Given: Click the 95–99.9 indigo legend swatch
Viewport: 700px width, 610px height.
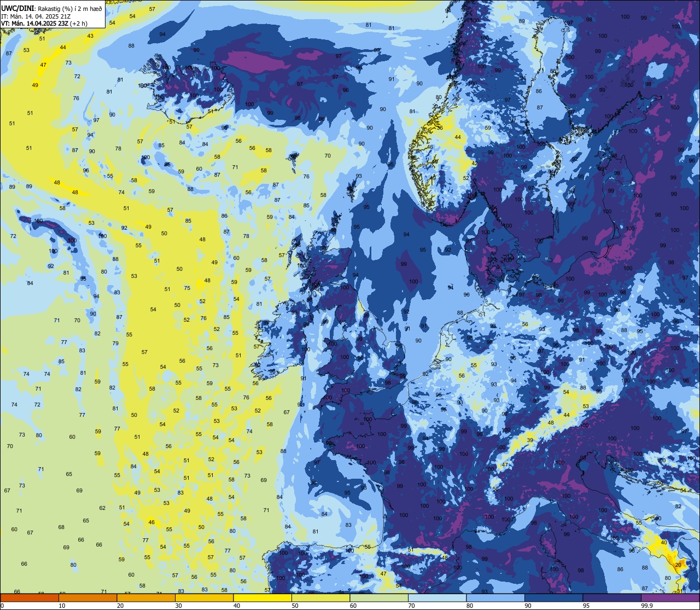Looking at the screenshot, I should point(612,598).
